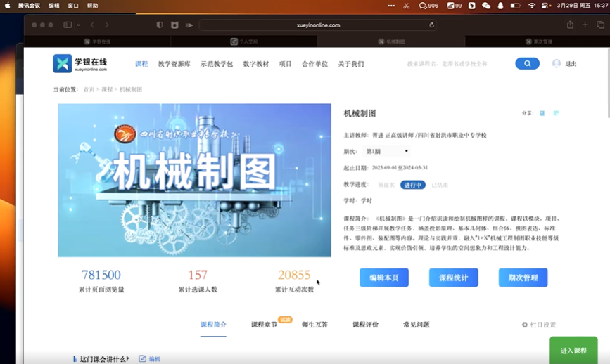The image size is (610, 364).
Task: Click the 编辑 pencil link beside 这门课会讲什么
Action: click(x=150, y=358)
